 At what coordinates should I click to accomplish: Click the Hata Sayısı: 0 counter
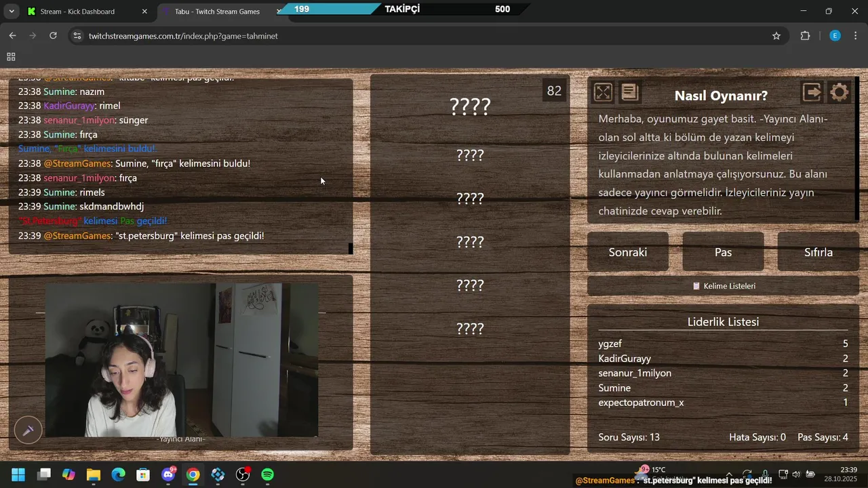(x=757, y=437)
